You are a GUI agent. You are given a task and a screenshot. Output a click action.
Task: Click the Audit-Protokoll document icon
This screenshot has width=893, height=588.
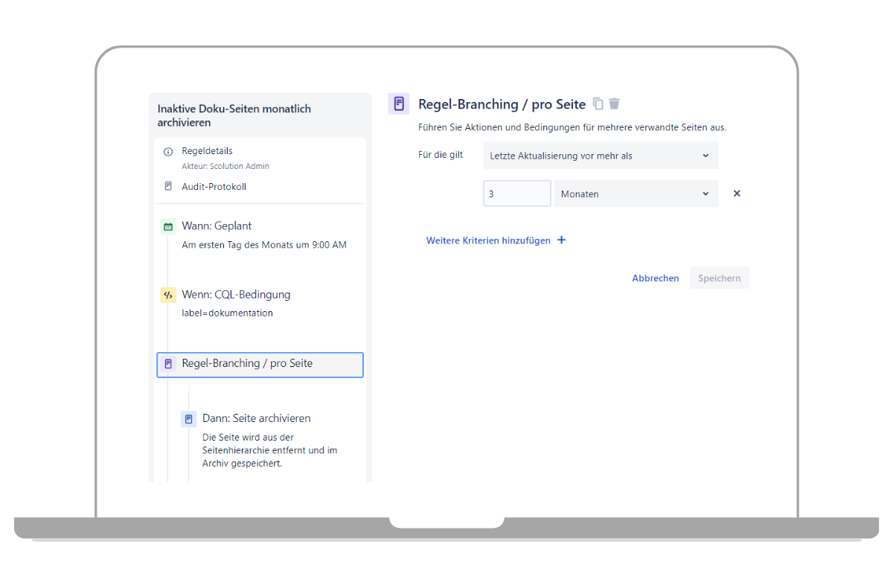(x=168, y=187)
